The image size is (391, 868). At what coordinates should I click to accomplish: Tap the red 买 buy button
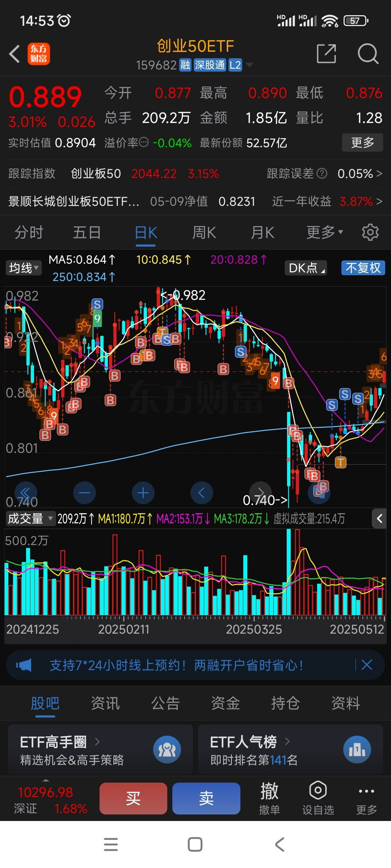[133, 799]
